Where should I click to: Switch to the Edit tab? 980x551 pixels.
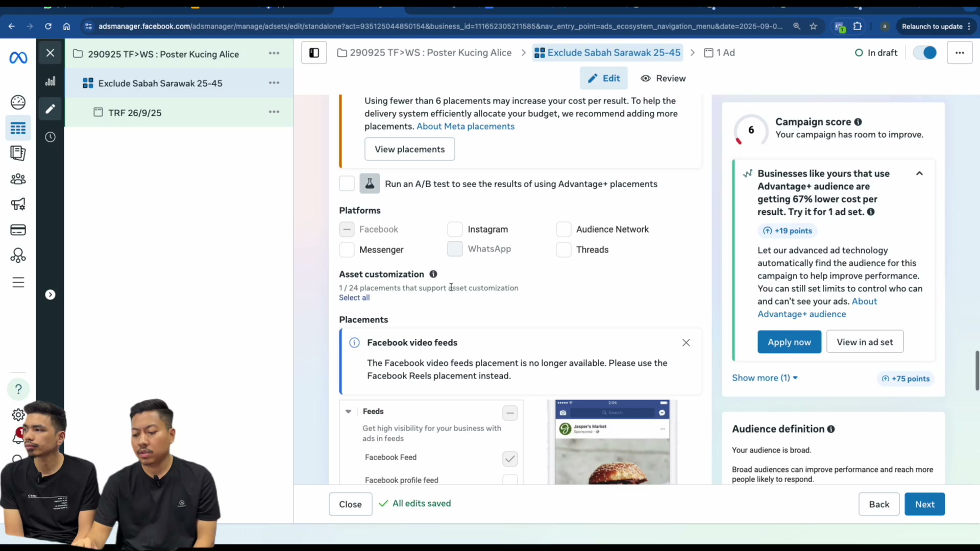[603, 79]
